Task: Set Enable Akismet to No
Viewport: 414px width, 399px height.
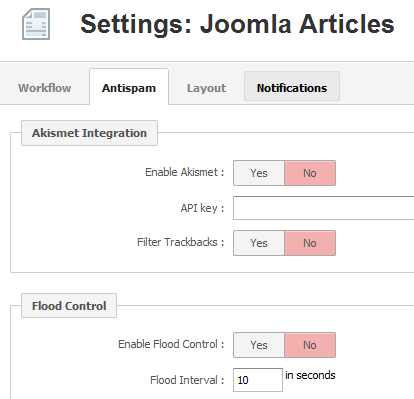Action: pyautogui.click(x=310, y=173)
